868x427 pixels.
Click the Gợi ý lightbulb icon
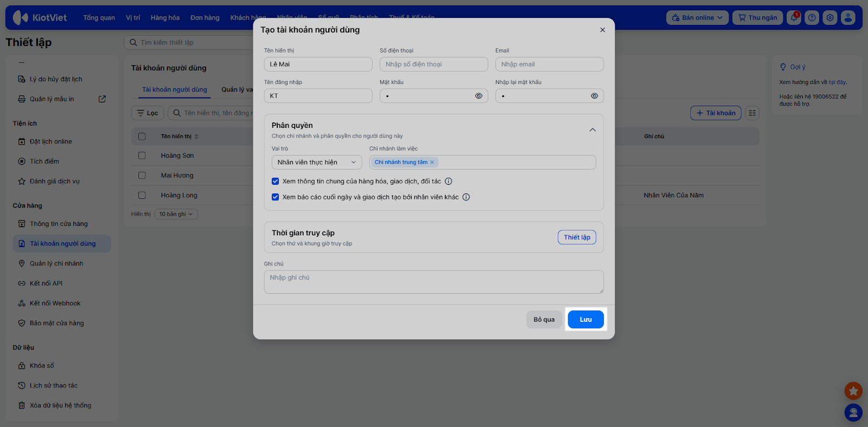(x=783, y=67)
